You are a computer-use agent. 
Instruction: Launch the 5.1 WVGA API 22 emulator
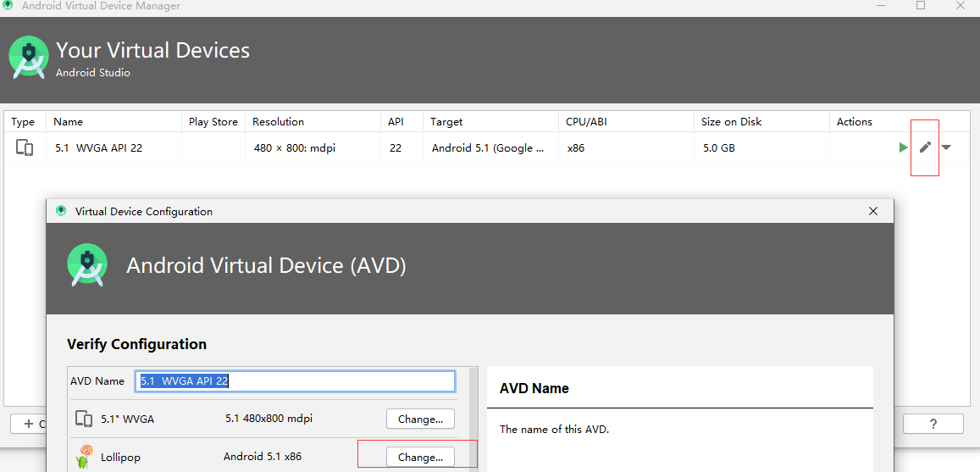[903, 147]
